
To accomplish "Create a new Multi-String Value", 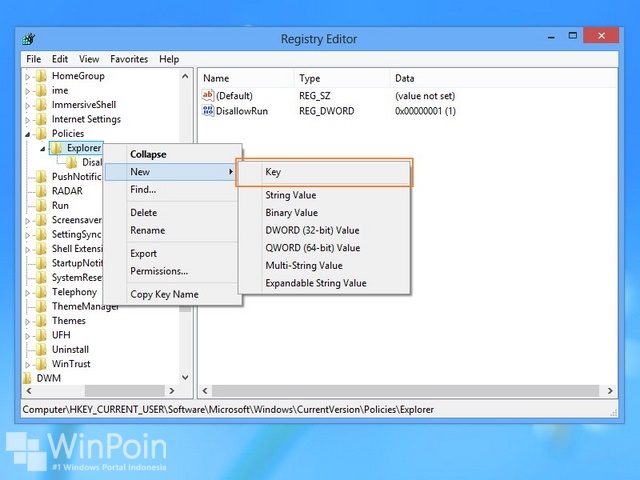I will (324, 265).
